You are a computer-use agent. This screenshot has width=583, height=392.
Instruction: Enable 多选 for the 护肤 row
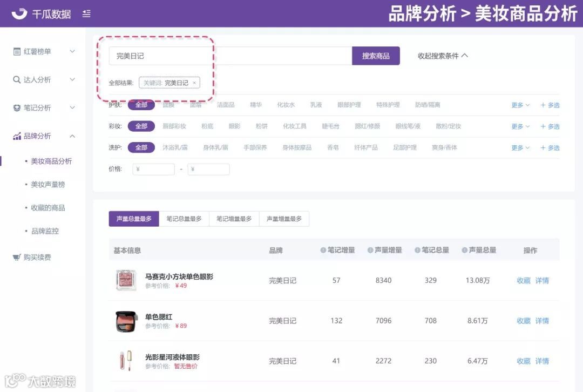(550, 105)
